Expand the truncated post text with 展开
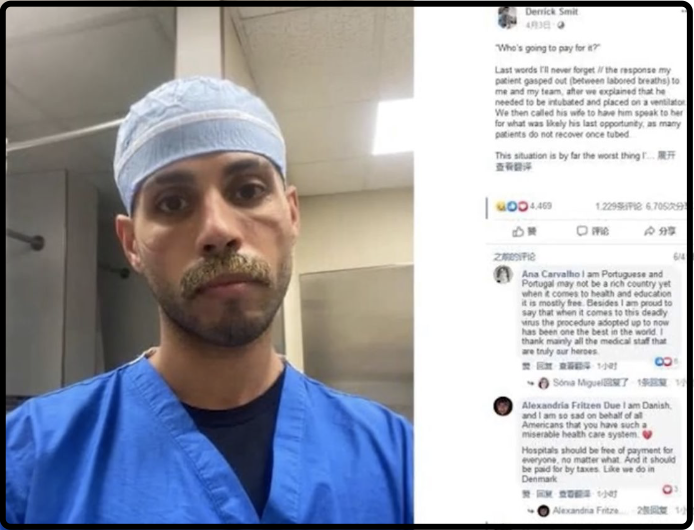Viewport: 694px width, 530px height. (667, 155)
